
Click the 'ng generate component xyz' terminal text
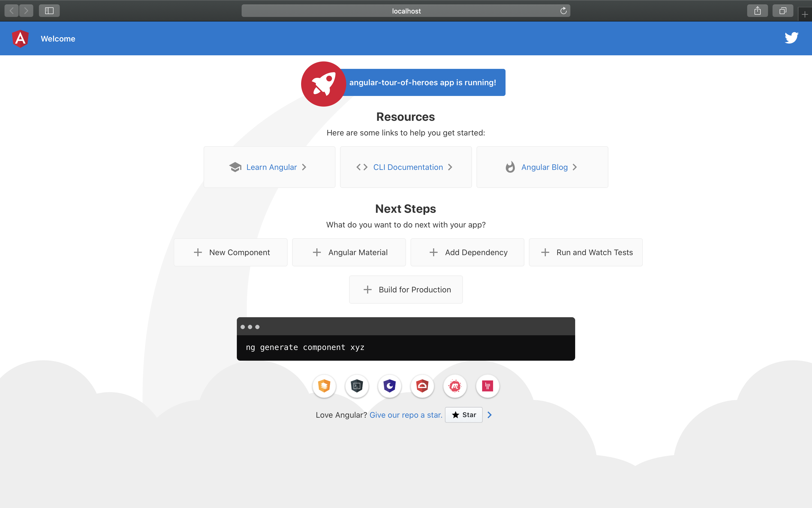click(305, 347)
